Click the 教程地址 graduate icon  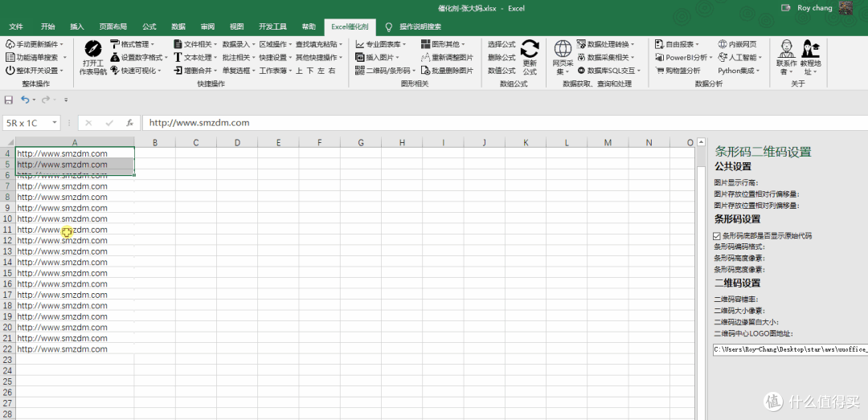pos(810,48)
